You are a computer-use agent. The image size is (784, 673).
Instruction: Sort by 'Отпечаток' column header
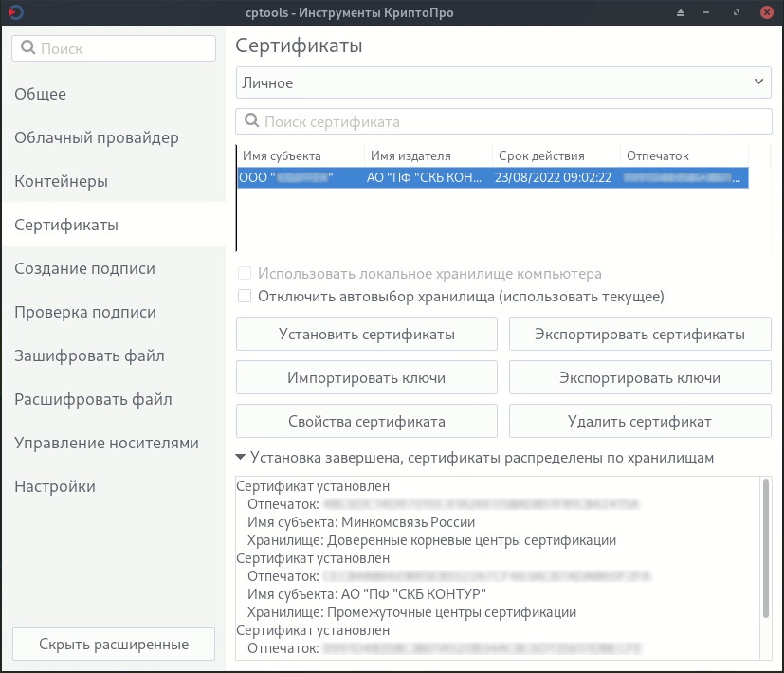684,155
